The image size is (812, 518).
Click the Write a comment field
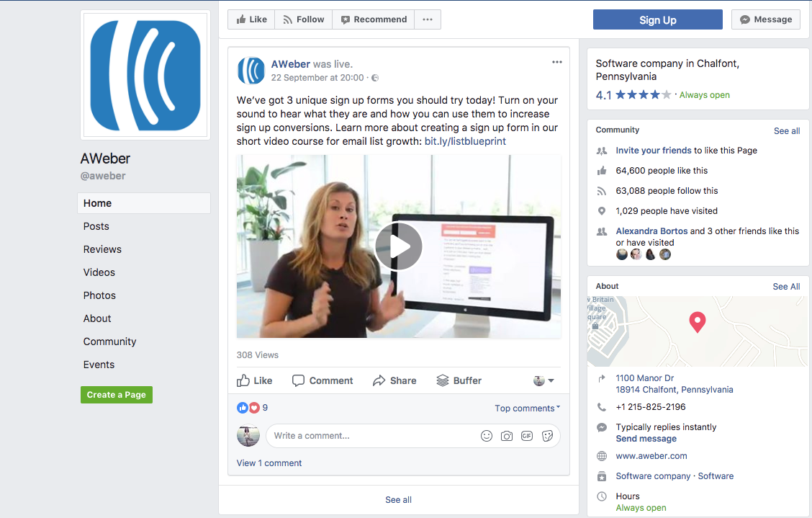(412, 436)
